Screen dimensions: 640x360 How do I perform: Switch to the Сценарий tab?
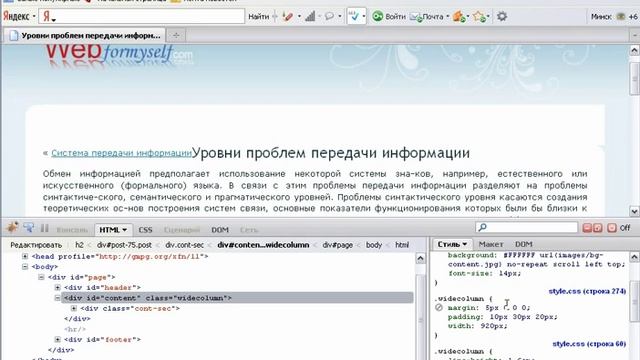[x=182, y=230]
